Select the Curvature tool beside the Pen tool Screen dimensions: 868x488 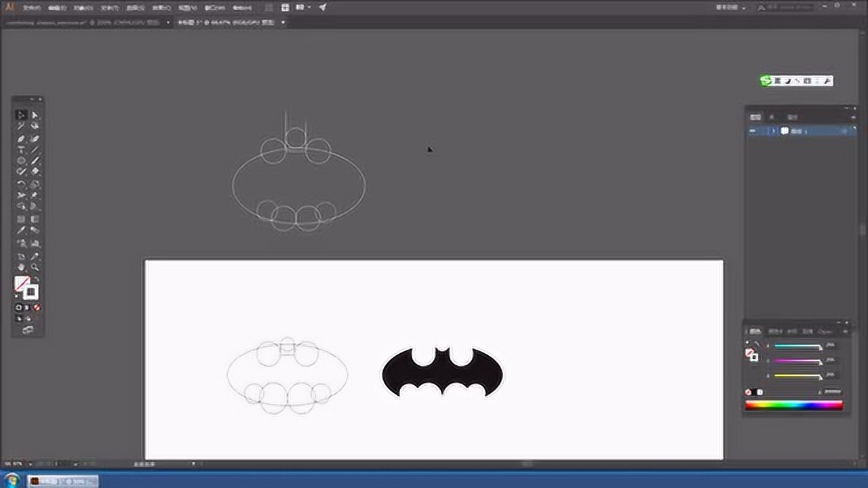(x=35, y=138)
